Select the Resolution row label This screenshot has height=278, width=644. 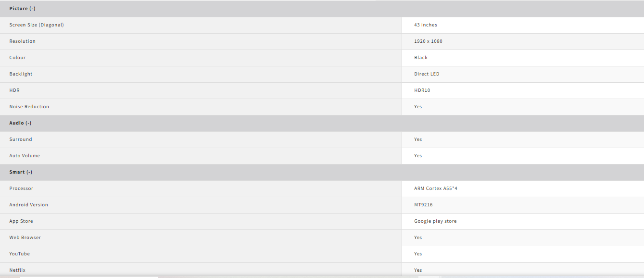23,41
